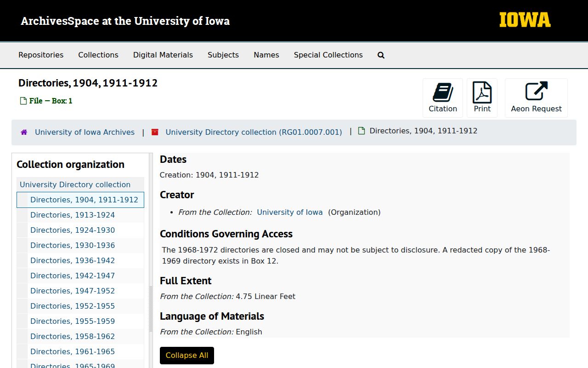Click the sidebar resize handle
588x368 pixels.
click(151, 308)
